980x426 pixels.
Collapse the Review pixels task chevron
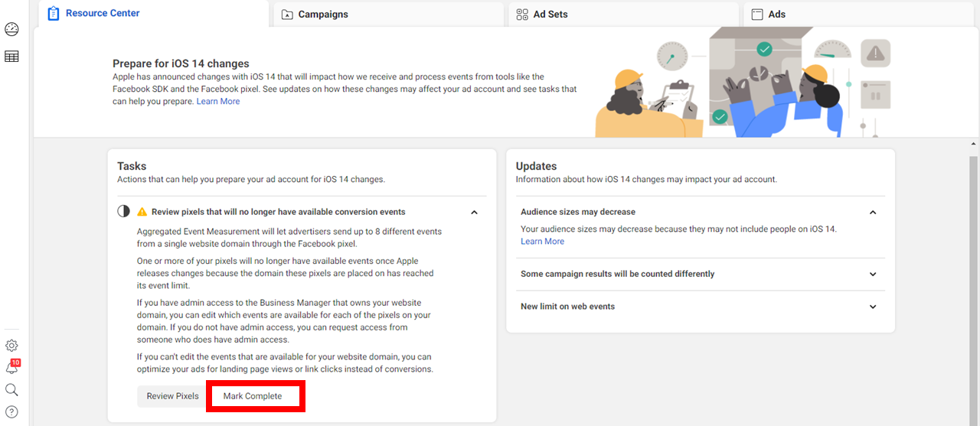tap(474, 213)
